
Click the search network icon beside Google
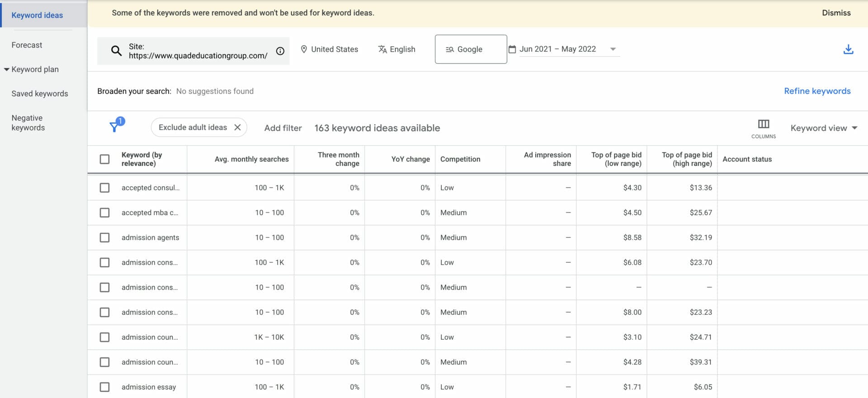[x=450, y=49]
